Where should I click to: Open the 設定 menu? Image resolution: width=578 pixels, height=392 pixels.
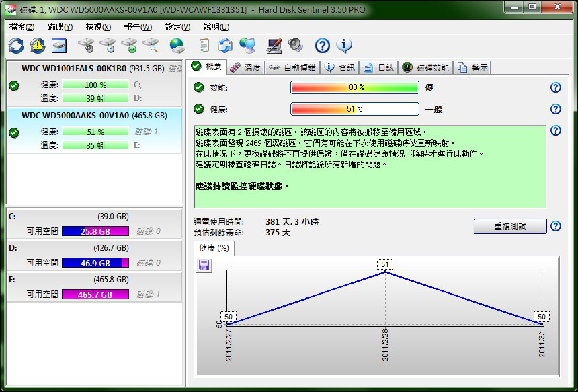tap(177, 27)
